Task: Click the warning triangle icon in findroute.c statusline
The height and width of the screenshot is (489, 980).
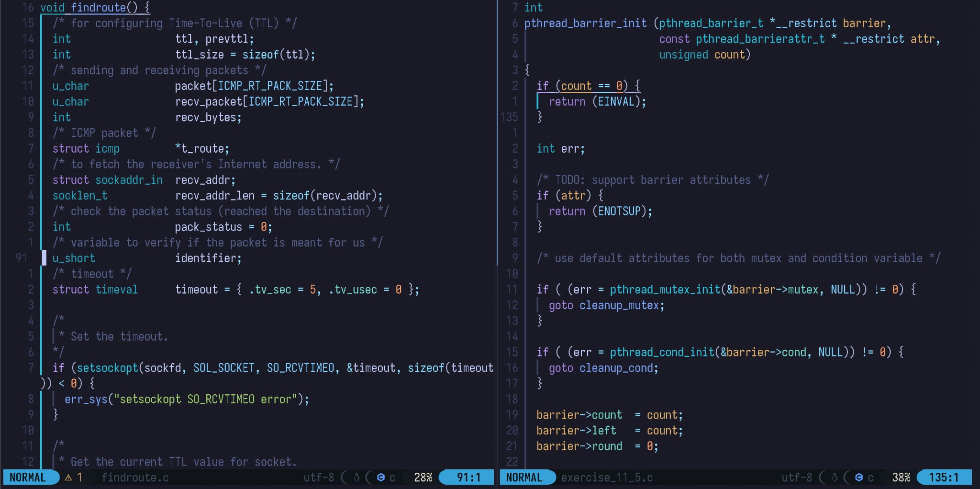Action: (x=68, y=478)
